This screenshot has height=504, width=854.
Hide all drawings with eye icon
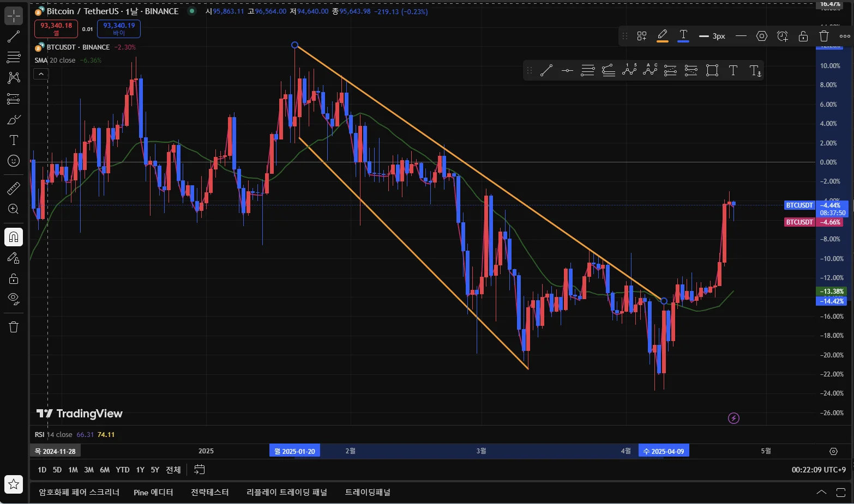pyautogui.click(x=14, y=299)
